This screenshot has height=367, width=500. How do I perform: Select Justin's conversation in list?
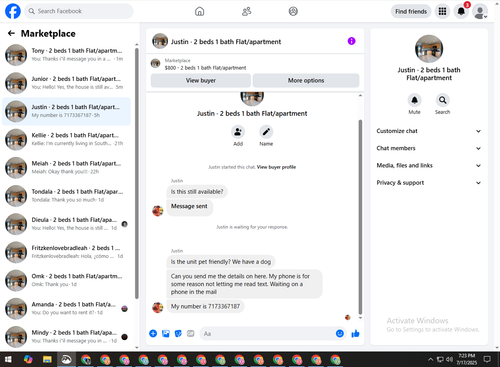(x=66, y=111)
